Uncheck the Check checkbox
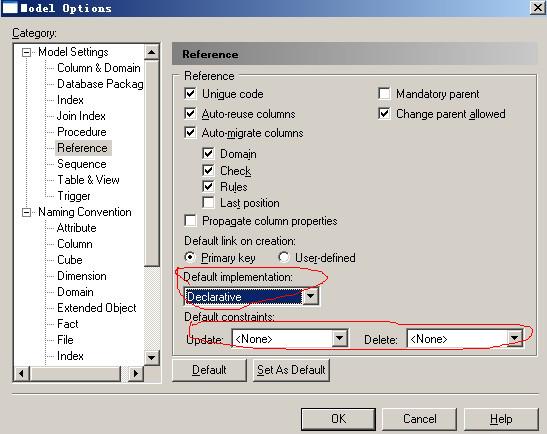The height and width of the screenshot is (434, 547). coord(208,170)
